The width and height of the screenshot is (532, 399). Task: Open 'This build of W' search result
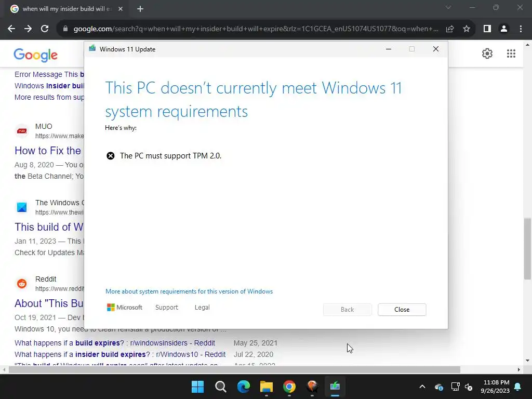(x=49, y=227)
